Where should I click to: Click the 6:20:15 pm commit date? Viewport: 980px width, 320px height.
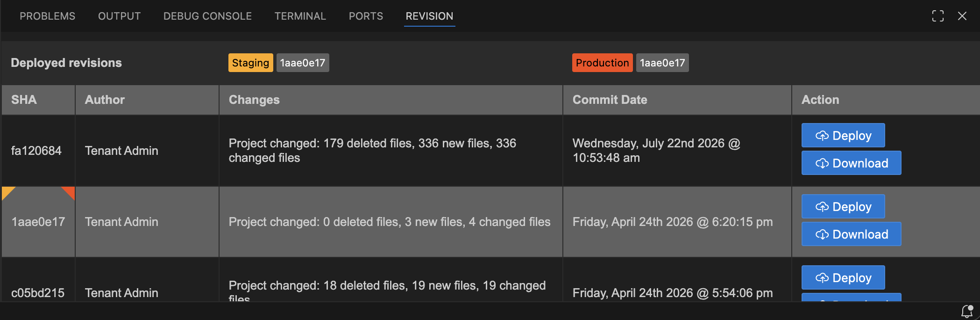click(673, 222)
